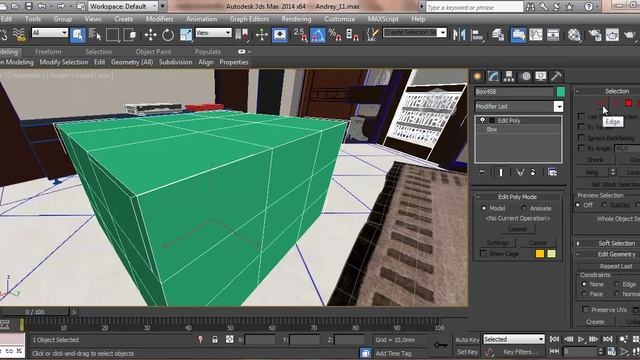Click the Ring selection button
The height and width of the screenshot is (360, 640).
tap(592, 173)
